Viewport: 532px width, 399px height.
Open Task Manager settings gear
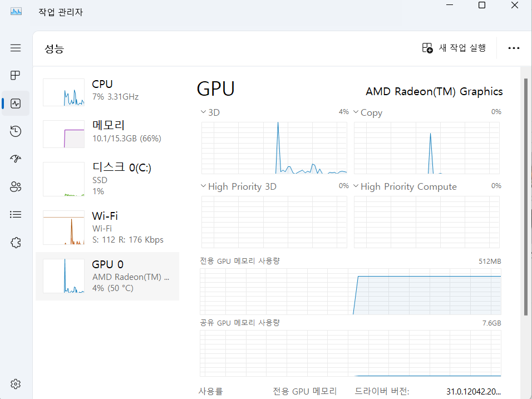[16, 384]
